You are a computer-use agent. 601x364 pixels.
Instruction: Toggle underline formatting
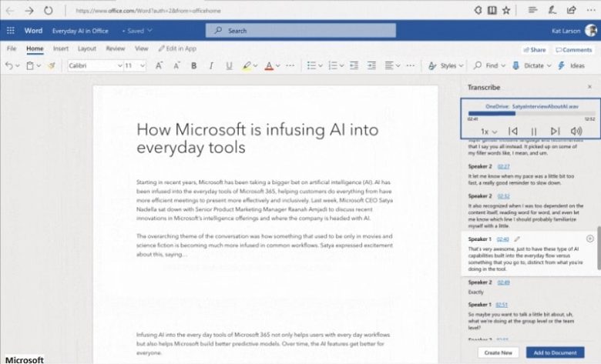[229, 66]
